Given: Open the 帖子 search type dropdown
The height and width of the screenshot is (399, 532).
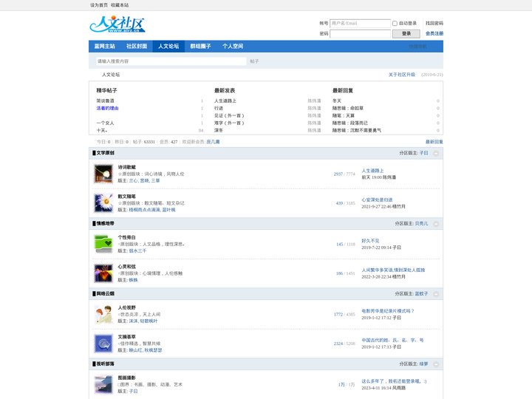Looking at the screenshot, I should (x=254, y=61).
